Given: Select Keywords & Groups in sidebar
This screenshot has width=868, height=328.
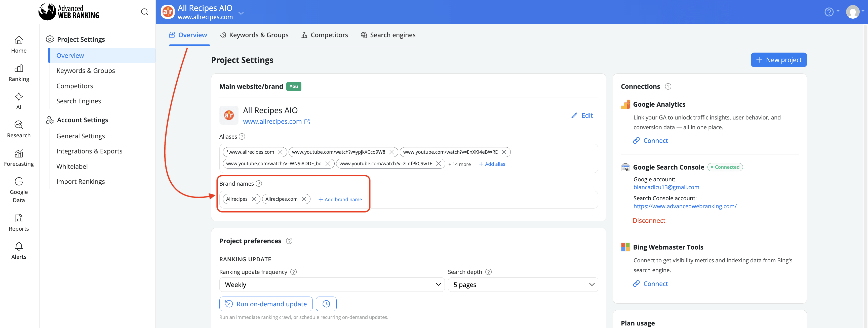Looking at the screenshot, I should pyautogui.click(x=86, y=71).
